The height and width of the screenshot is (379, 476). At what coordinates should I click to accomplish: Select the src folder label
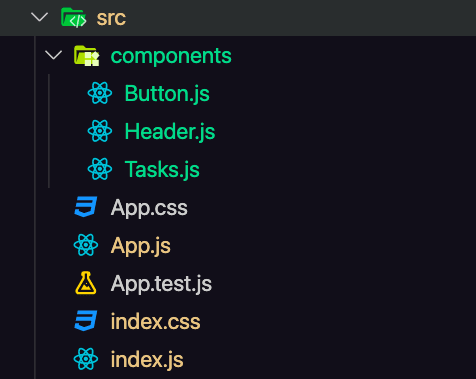(111, 18)
